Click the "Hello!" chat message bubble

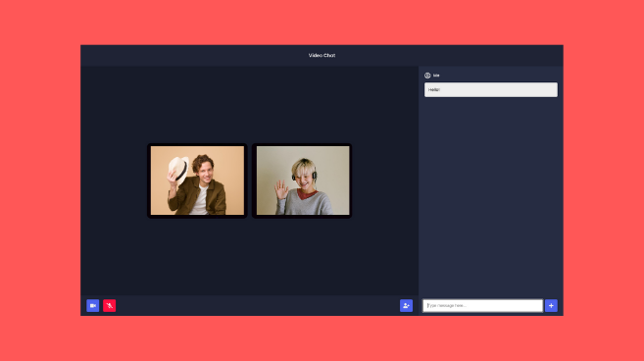[x=491, y=89]
